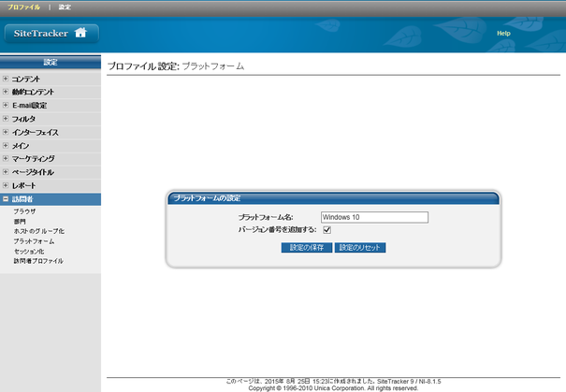Click the 設定の保存 button

click(307, 248)
